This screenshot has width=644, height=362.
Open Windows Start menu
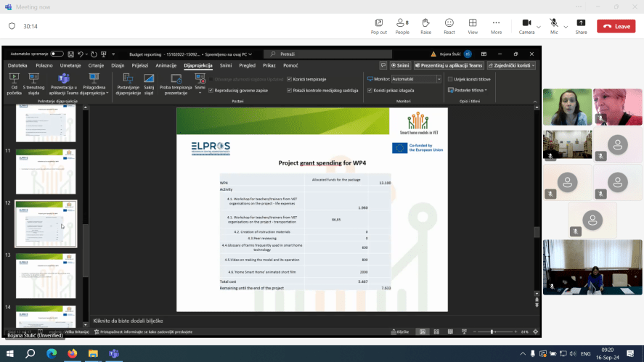pyautogui.click(x=10, y=353)
